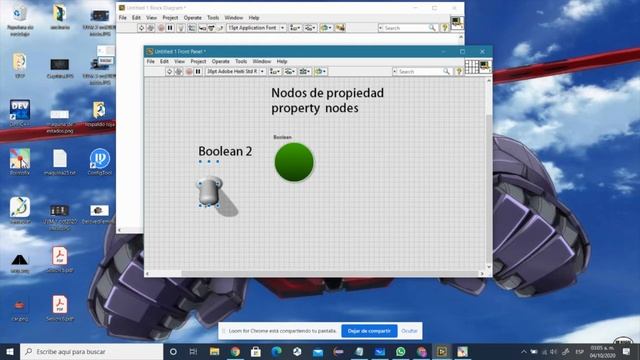This screenshot has height=360, width=640.
Task: Open WhatsApp from the taskbar
Action: [x=400, y=351]
